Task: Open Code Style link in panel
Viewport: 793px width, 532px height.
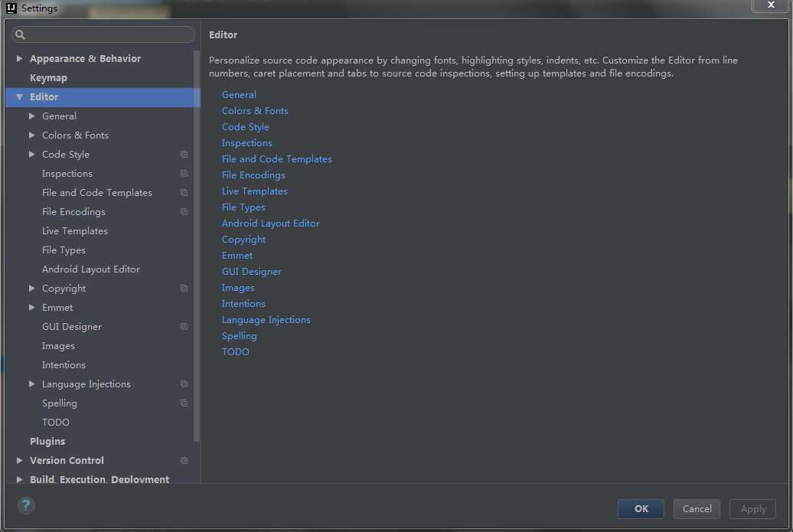Action: point(245,127)
